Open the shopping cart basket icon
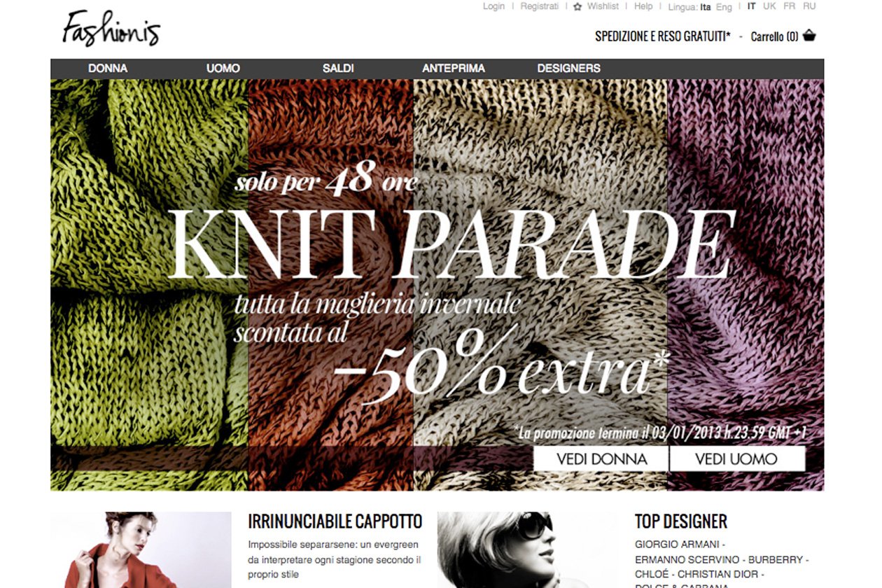 click(809, 36)
